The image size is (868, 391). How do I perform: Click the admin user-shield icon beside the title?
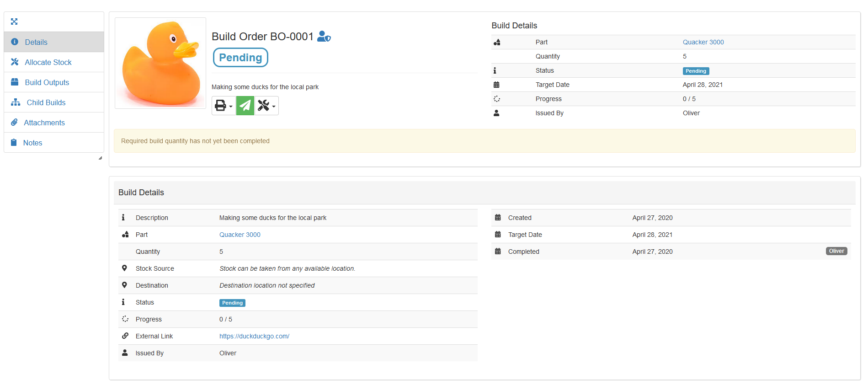click(324, 37)
